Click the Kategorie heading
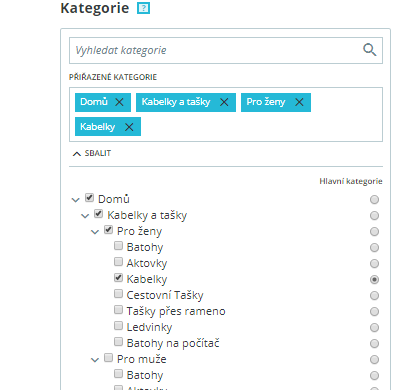The image size is (396, 390). coord(95,8)
